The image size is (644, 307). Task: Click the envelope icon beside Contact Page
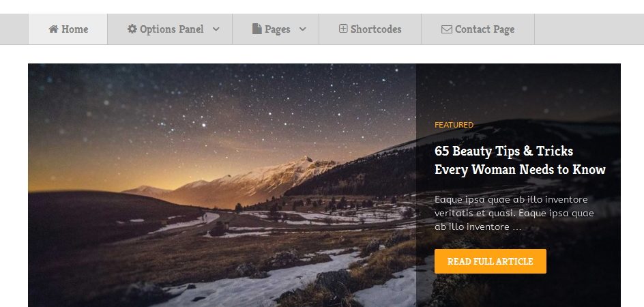[446, 29]
